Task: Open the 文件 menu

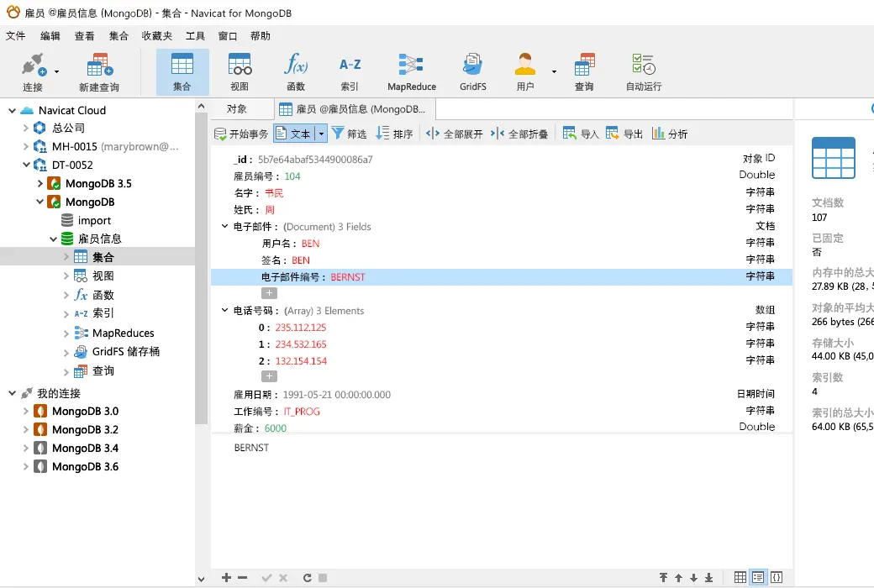Action: (16, 35)
